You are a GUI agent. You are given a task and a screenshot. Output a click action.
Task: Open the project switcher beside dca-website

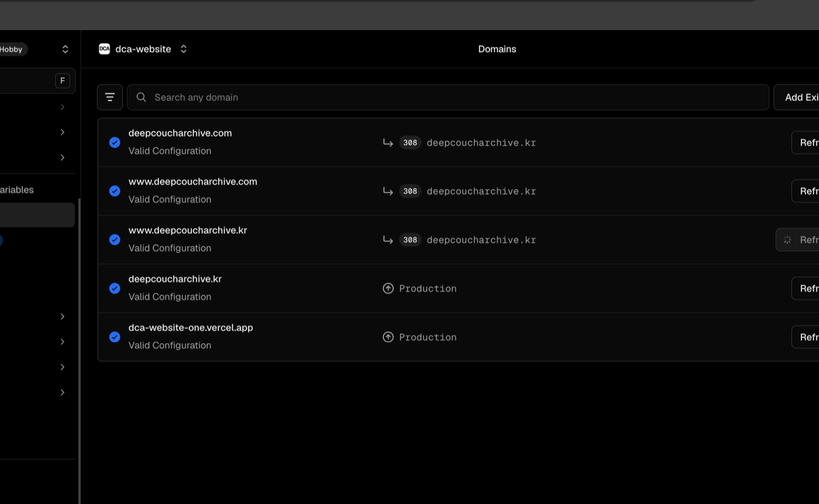[x=183, y=49]
